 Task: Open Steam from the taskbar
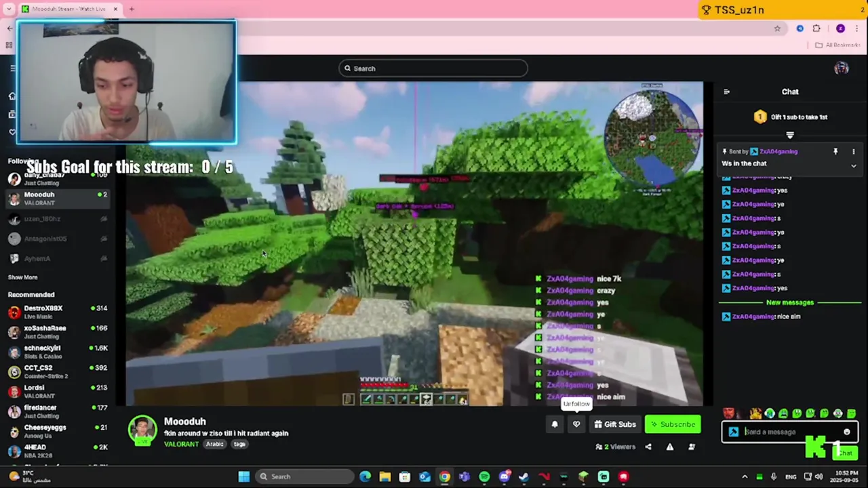tap(524, 476)
